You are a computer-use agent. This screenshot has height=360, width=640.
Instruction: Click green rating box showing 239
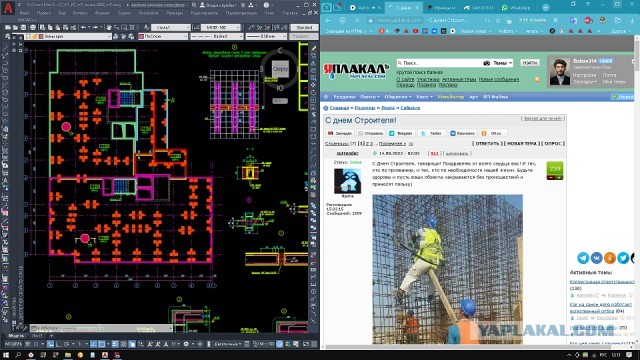click(x=555, y=171)
